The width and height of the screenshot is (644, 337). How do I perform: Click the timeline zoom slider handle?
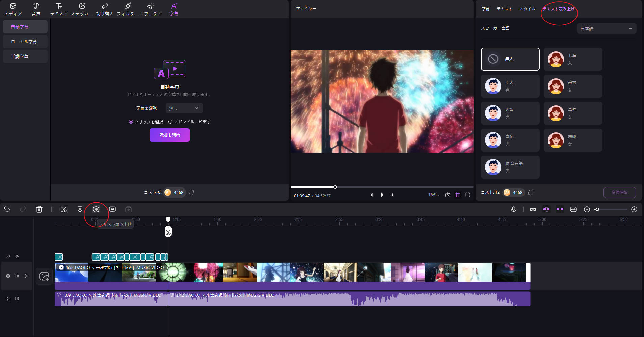597,209
